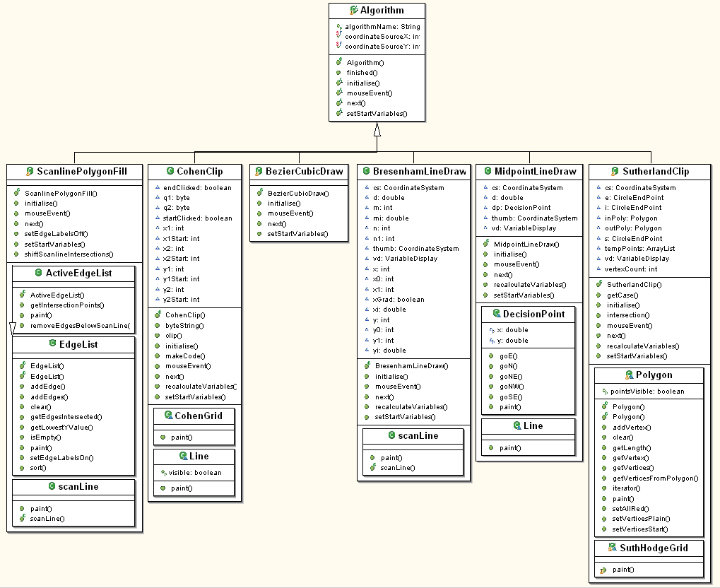720x588 pixels.
Task: Click the BresenhamLineDraw class icon
Action: click(x=367, y=171)
